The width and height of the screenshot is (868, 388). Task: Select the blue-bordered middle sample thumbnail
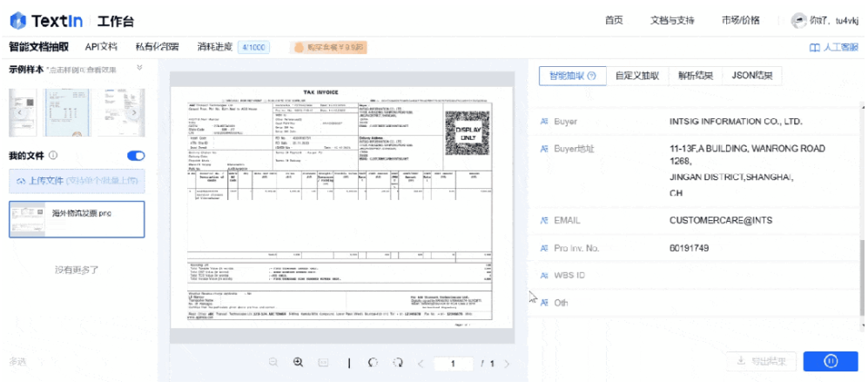(66, 112)
